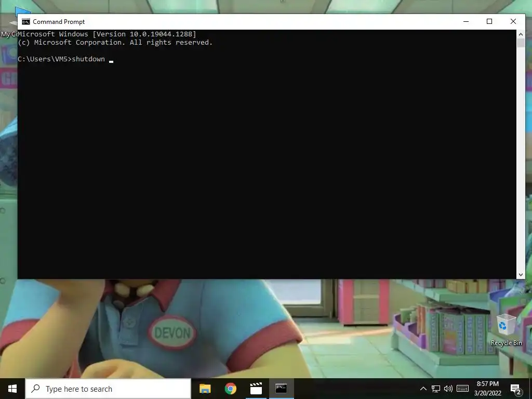
Task: Launch Google Chrome from the taskbar
Action: (x=230, y=389)
